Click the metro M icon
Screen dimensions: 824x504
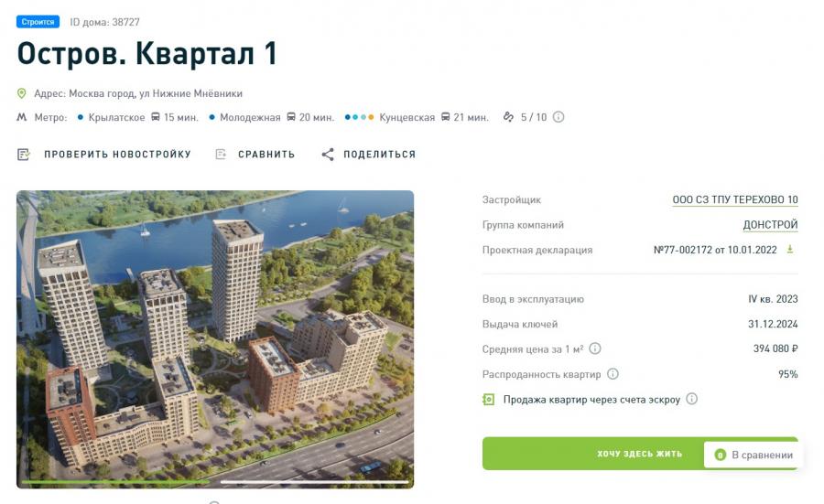tap(22, 117)
